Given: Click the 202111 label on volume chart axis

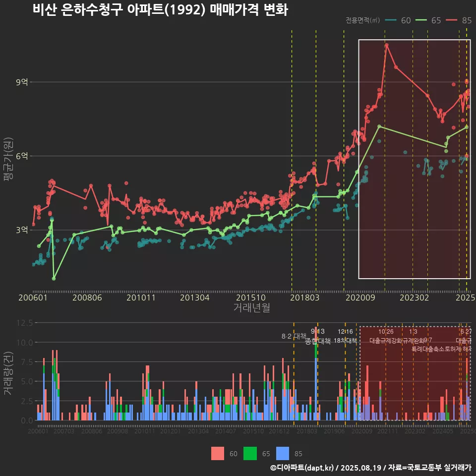Looking at the screenshot, I should click(387, 431).
